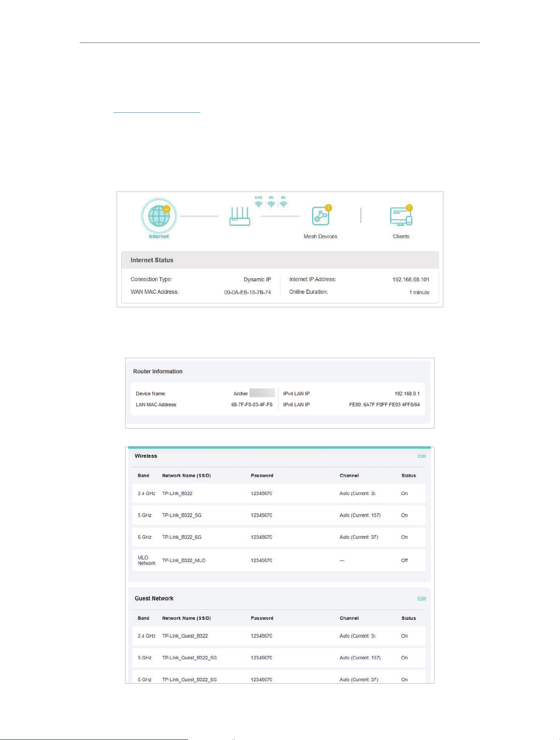
Task: Click Auto (Current: 157) channel in Wireless
Action: (360, 515)
